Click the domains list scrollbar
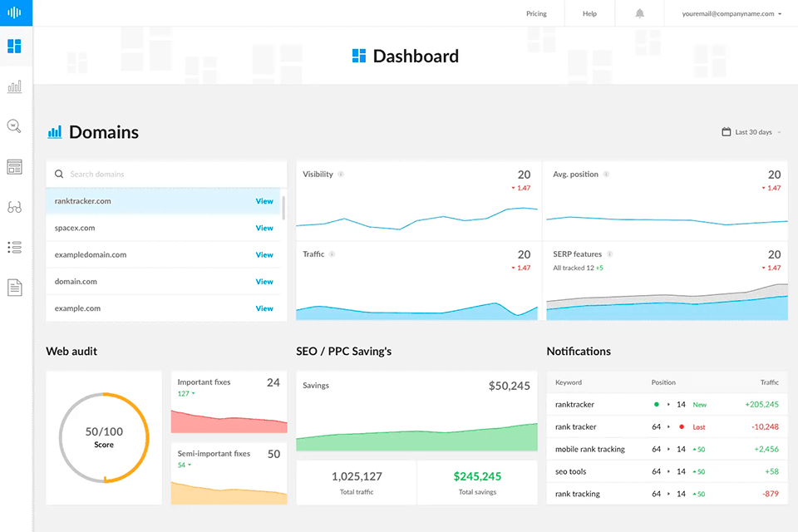Screen dimensions: 798x532 283,208
